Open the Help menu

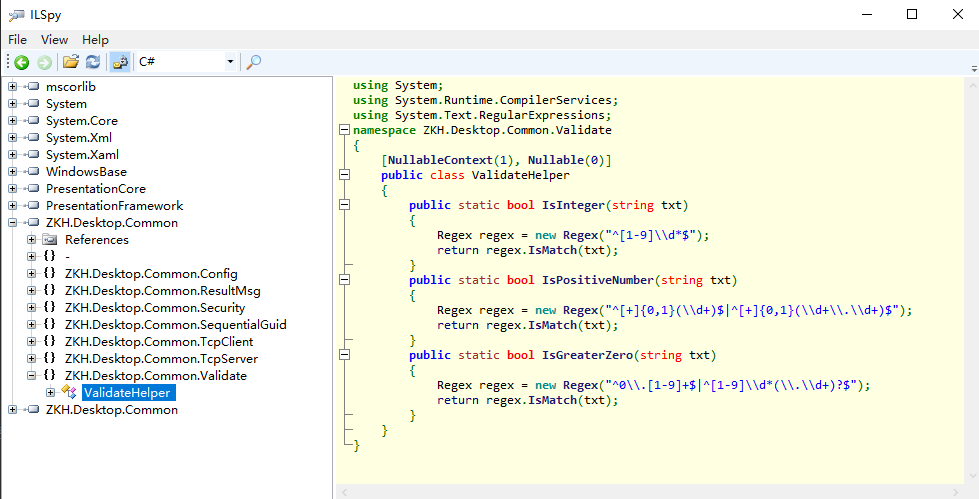tap(95, 39)
